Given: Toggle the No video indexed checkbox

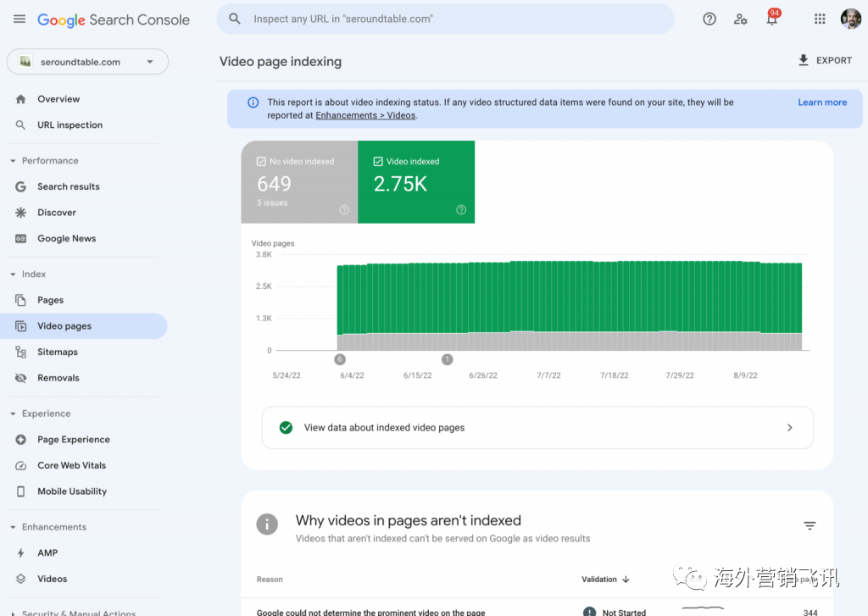Looking at the screenshot, I should tap(261, 162).
